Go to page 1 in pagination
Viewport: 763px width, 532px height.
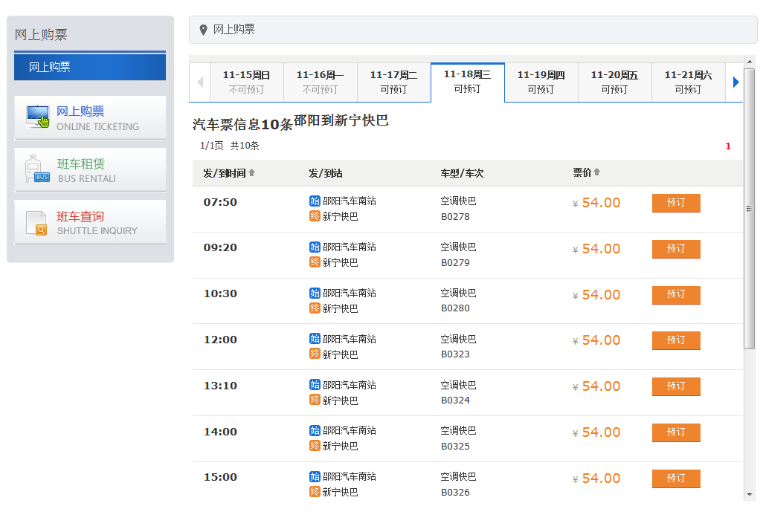(x=728, y=146)
